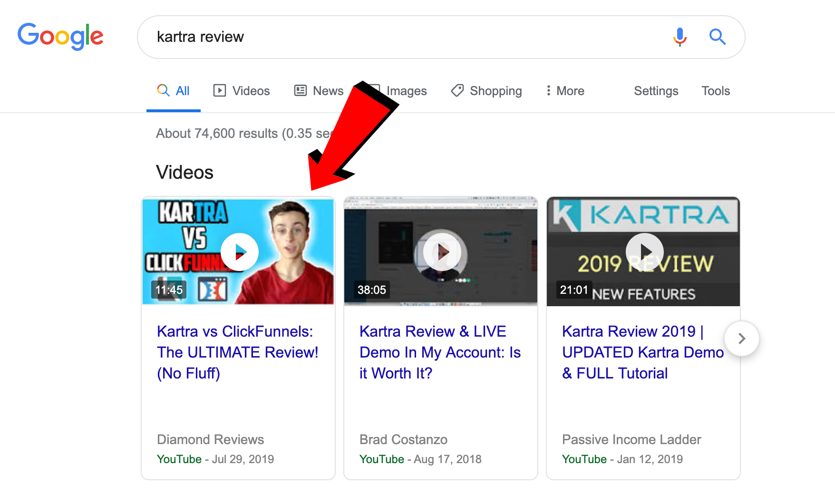
Task: Click the Videos section heading
Action: 184,172
